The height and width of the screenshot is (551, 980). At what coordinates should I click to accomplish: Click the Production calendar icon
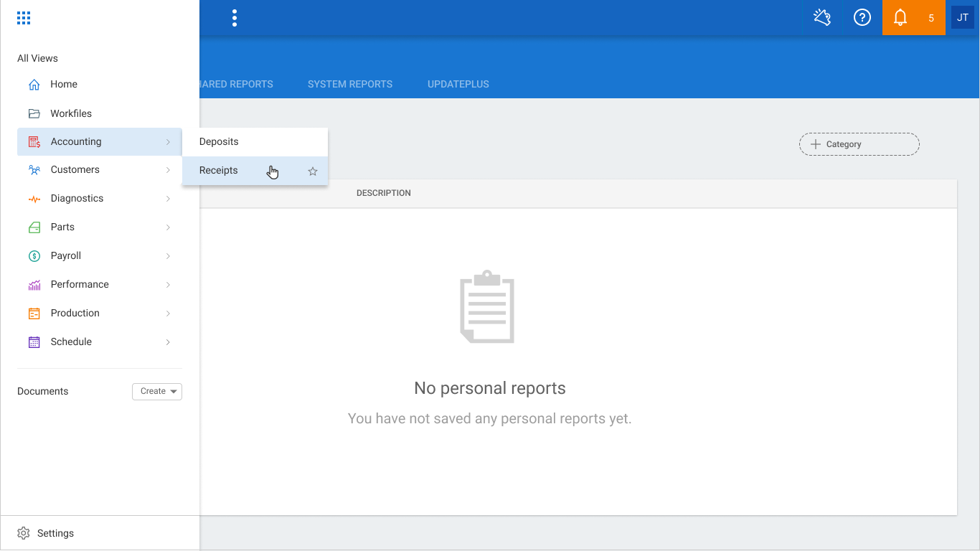[34, 314]
